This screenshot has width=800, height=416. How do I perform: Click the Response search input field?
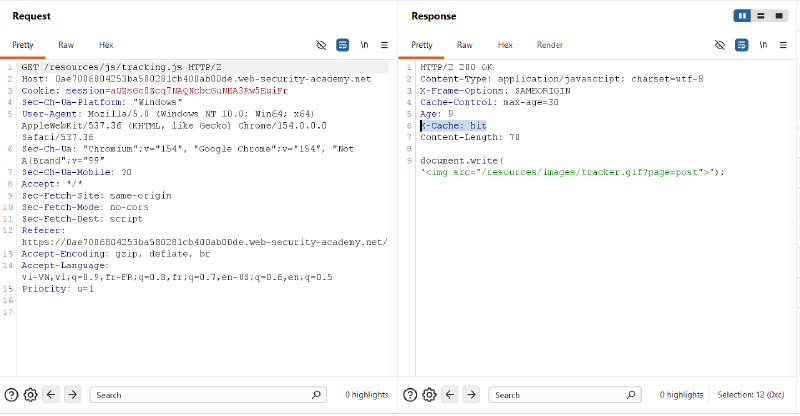coord(565,395)
